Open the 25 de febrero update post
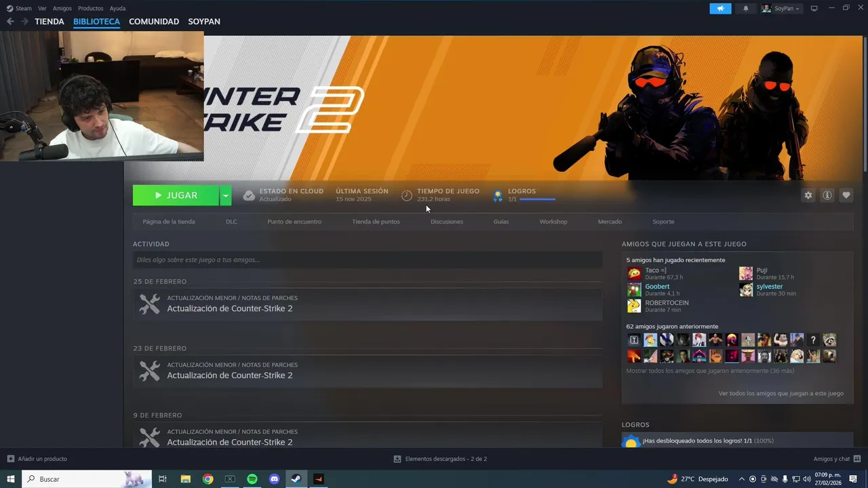Image resolution: width=868 pixels, height=488 pixels. [x=368, y=304]
